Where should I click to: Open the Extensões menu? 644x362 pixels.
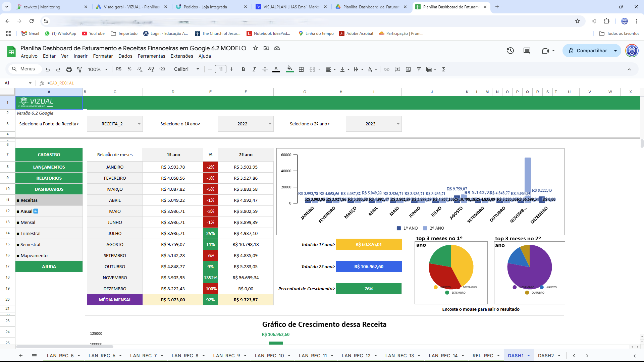tap(181, 56)
